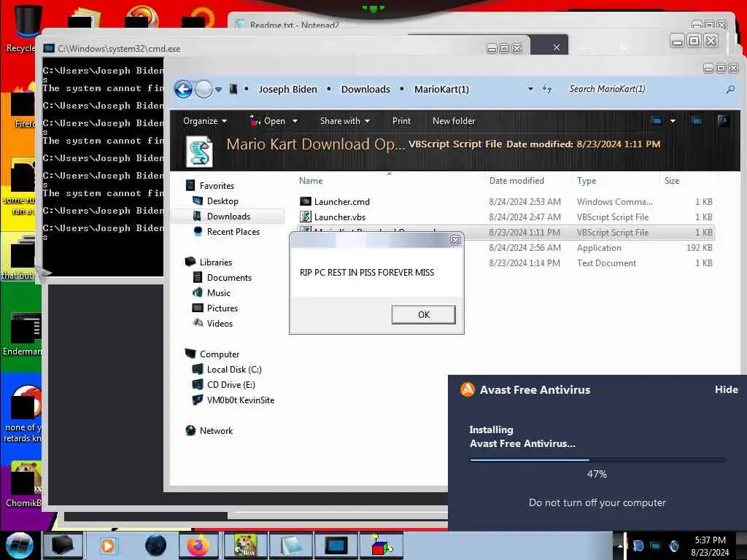Hide the Avast Free Antivirus popup
Image resolution: width=747 pixels, height=560 pixels.
point(726,389)
